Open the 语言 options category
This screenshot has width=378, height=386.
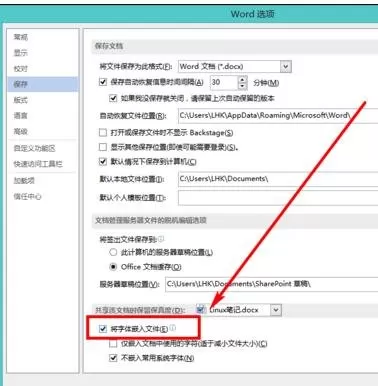(21, 116)
